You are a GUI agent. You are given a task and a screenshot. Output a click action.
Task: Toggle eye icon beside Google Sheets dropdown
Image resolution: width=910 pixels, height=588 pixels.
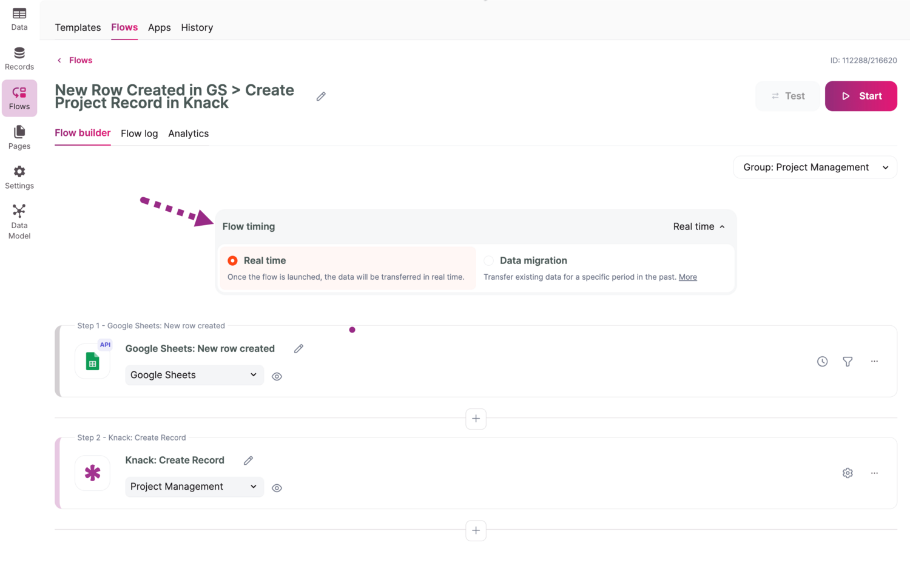pos(277,377)
